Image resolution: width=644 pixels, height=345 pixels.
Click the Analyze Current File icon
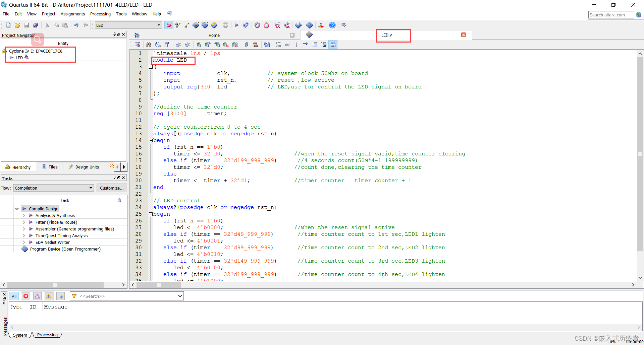(x=267, y=45)
